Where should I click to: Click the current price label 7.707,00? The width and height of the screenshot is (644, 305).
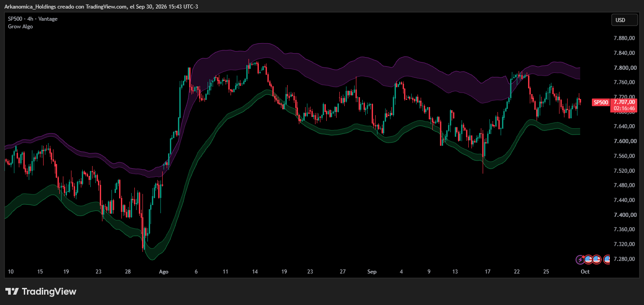point(625,102)
